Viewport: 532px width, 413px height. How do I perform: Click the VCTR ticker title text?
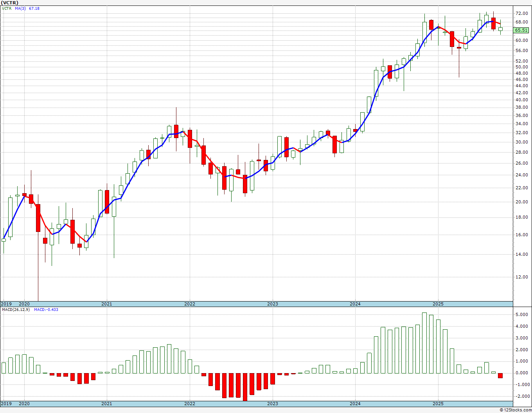click(x=10, y=3)
